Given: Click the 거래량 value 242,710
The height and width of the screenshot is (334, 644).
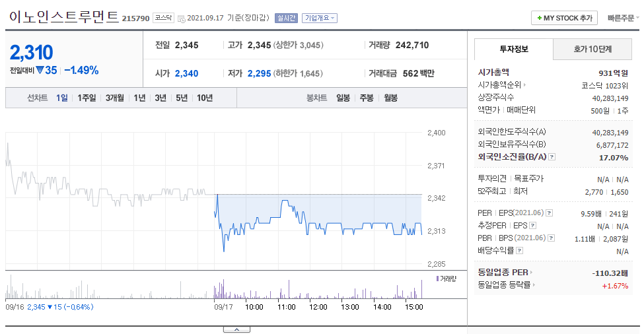Looking at the screenshot, I should [412, 45].
